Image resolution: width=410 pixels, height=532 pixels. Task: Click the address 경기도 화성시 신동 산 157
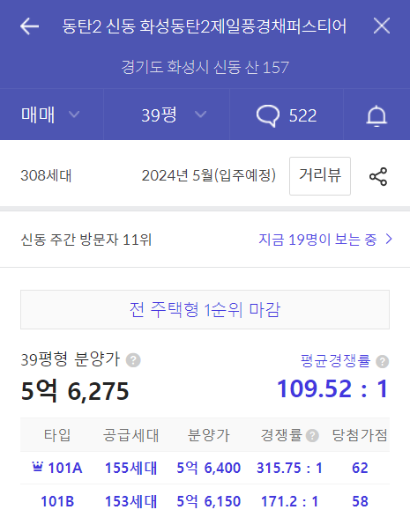click(205, 67)
